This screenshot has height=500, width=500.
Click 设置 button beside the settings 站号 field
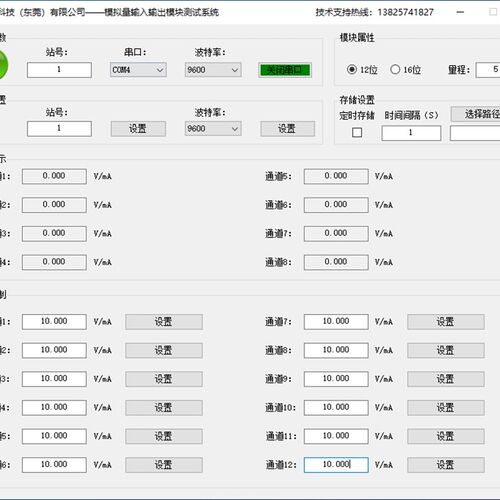click(138, 129)
